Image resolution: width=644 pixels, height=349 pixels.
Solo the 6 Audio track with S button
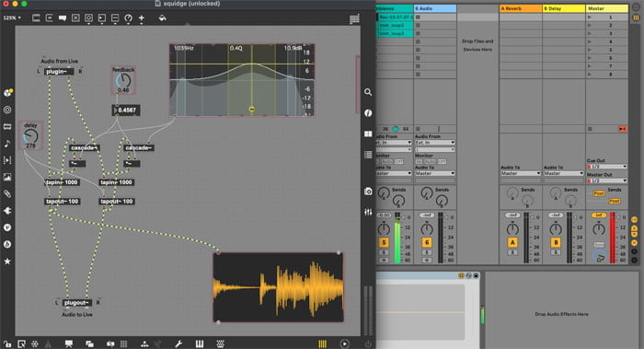[x=427, y=252]
